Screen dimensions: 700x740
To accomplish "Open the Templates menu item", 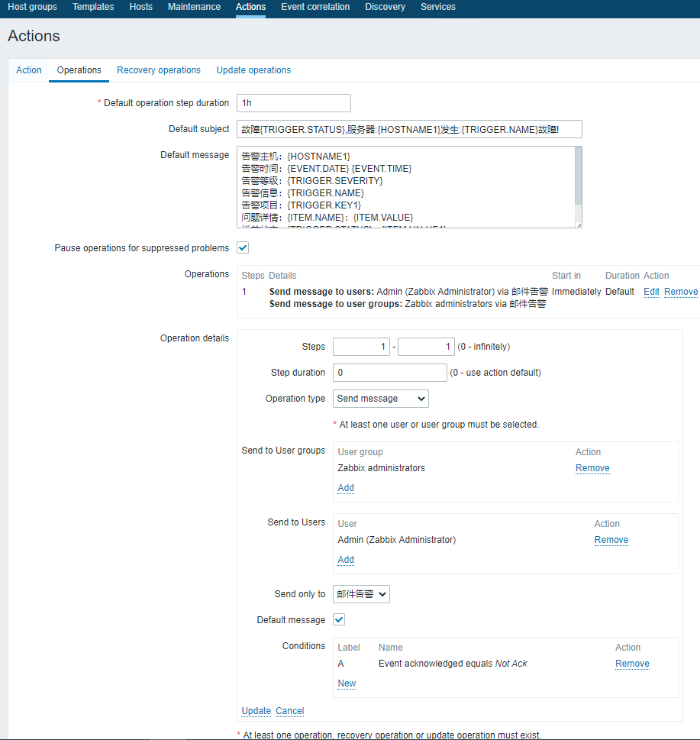I will [x=93, y=7].
